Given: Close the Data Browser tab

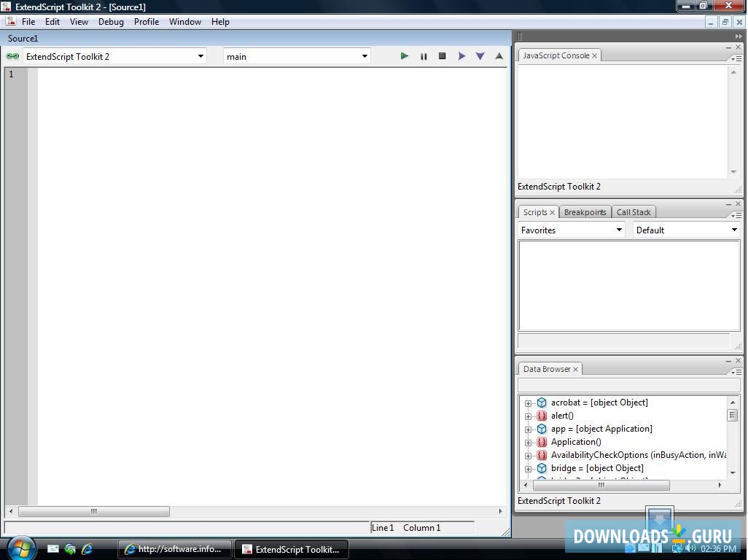Looking at the screenshot, I should tap(576, 369).
